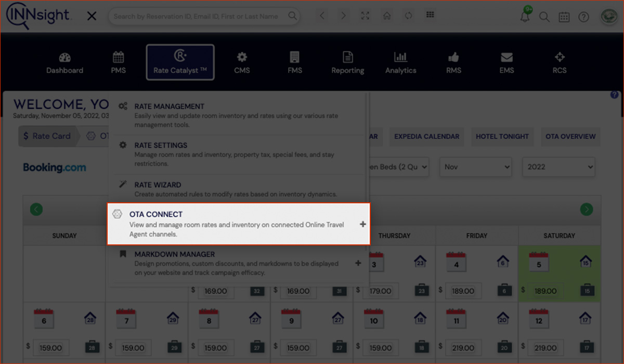Click the calendar date 7 icon
The height and width of the screenshot is (364, 624).
tap(126, 319)
